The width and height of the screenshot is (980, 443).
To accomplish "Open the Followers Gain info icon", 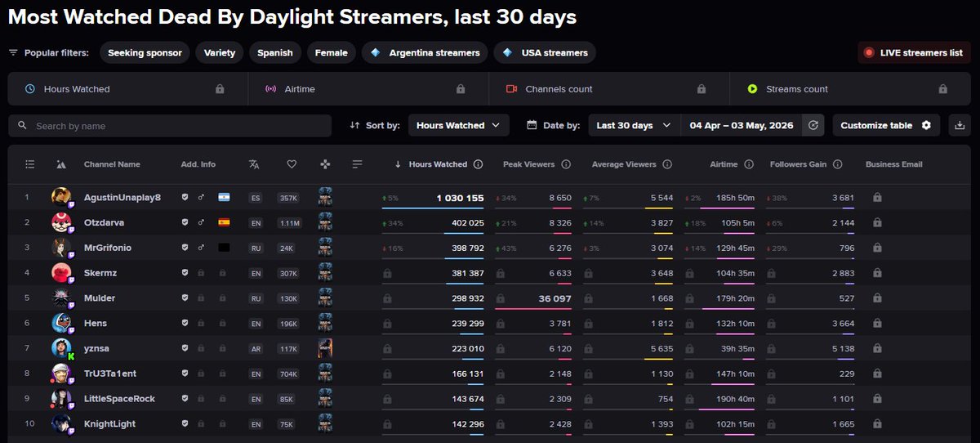I will tap(837, 164).
